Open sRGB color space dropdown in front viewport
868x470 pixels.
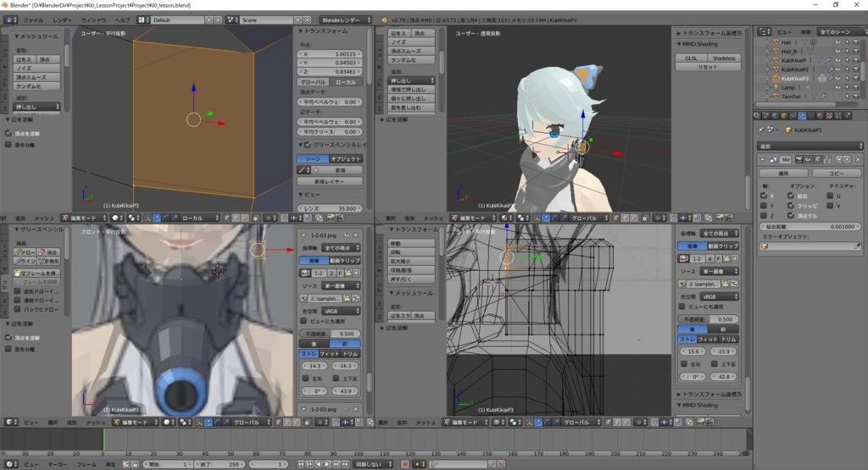pyautogui.click(x=342, y=311)
